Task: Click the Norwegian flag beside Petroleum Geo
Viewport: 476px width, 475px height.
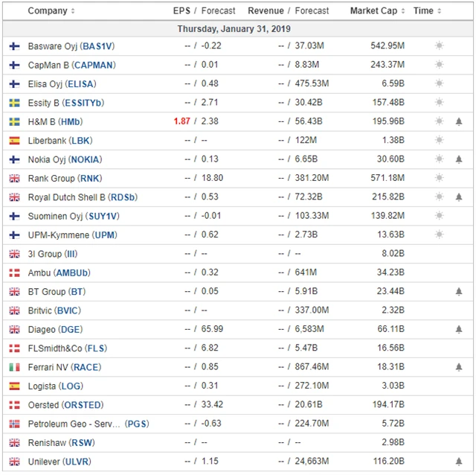Action: tap(14, 424)
